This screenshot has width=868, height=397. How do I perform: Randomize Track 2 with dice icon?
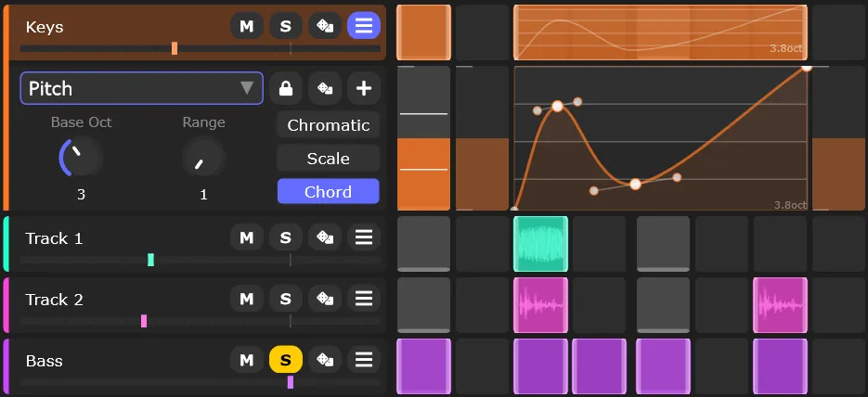coord(324,299)
